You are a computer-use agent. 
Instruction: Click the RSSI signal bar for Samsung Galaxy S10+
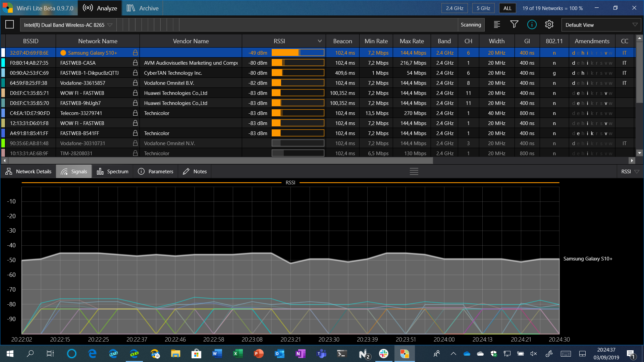click(298, 53)
